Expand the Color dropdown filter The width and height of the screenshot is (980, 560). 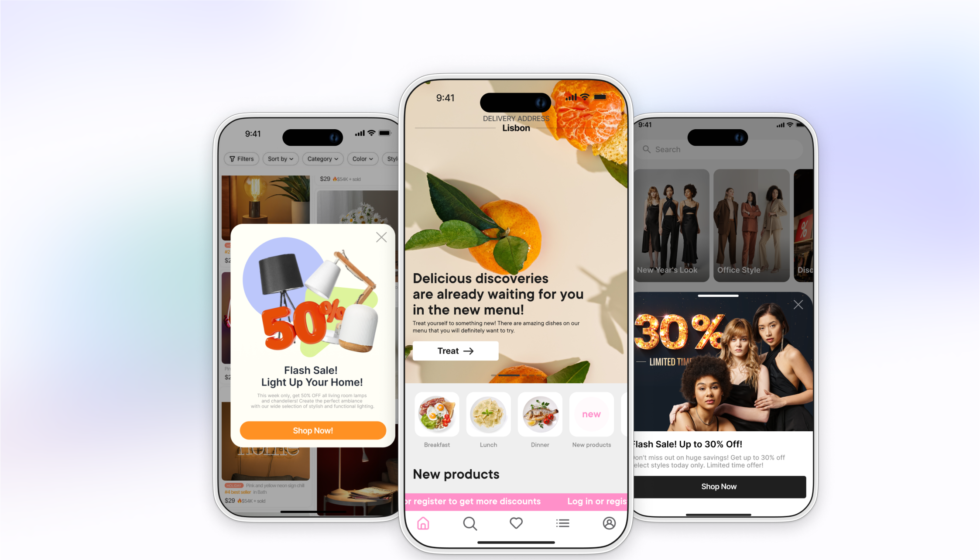(x=361, y=158)
